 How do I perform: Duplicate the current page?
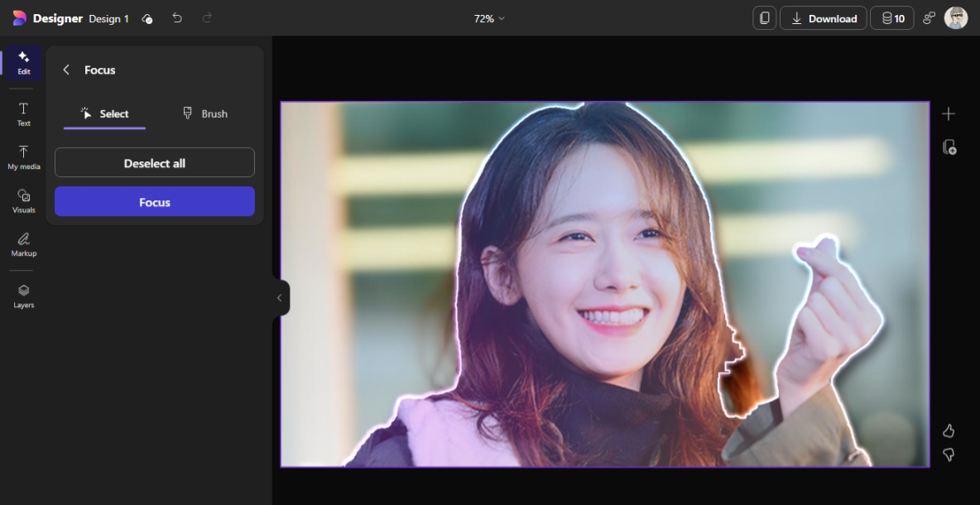pyautogui.click(x=949, y=147)
